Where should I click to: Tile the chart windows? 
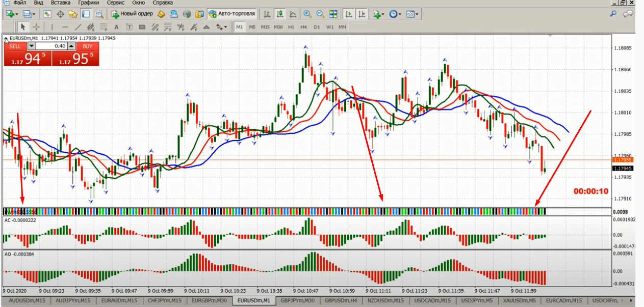pos(333,14)
